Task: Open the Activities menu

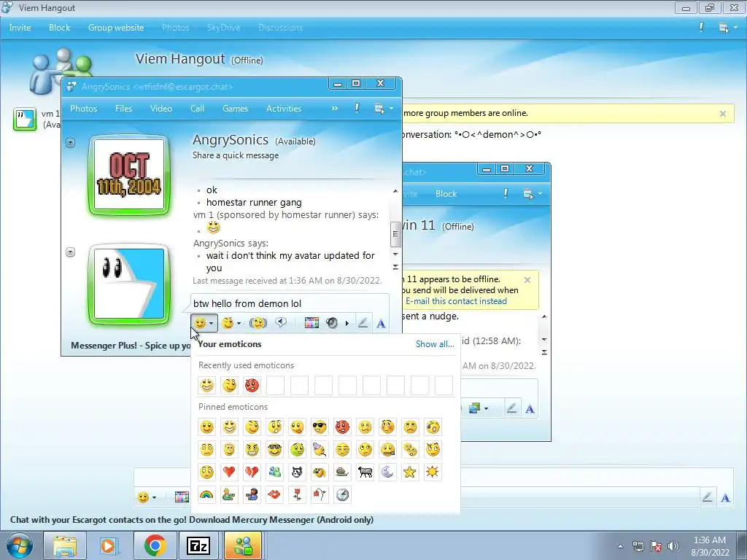Action: (x=284, y=109)
